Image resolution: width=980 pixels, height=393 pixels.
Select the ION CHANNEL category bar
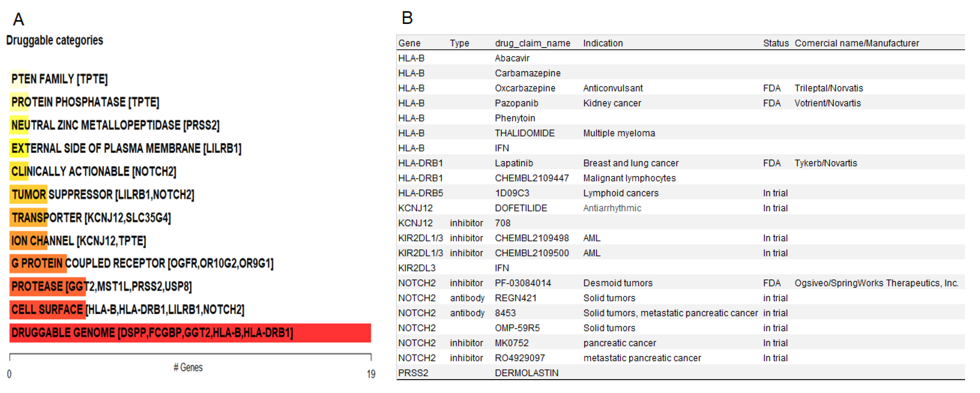[29, 240]
